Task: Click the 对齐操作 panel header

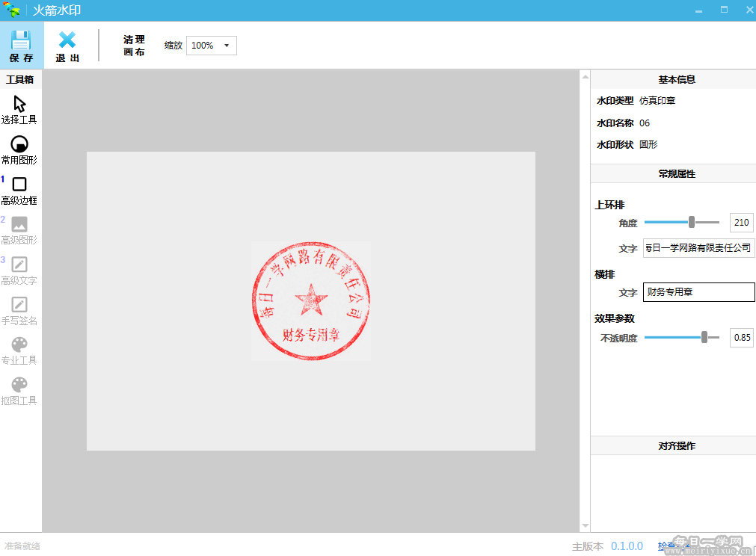Action: (x=677, y=446)
